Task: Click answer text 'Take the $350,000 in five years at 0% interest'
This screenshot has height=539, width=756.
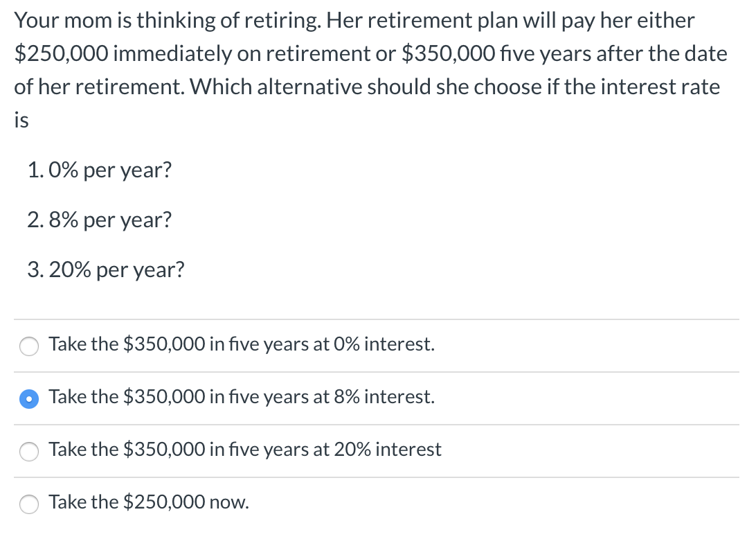Action: tap(242, 344)
